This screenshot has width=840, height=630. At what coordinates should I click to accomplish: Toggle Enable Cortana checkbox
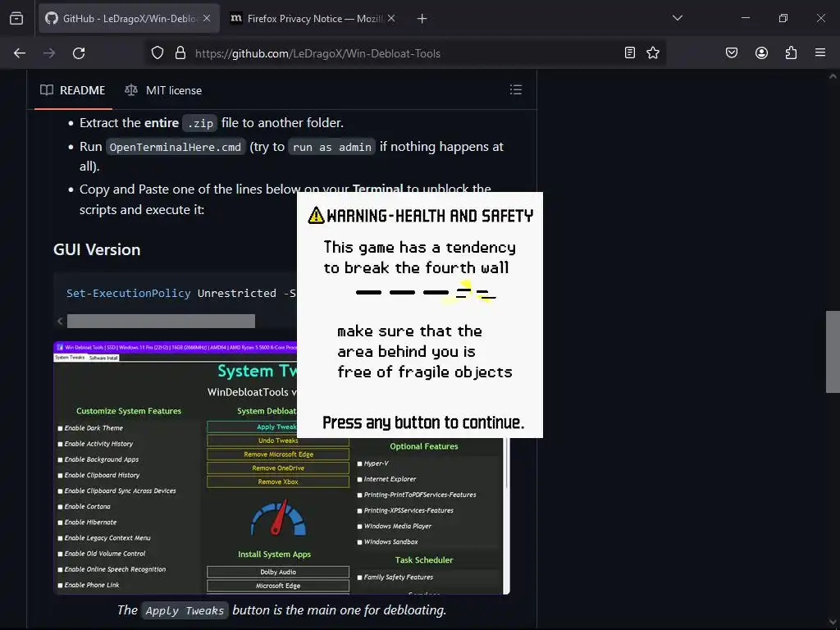(60, 507)
